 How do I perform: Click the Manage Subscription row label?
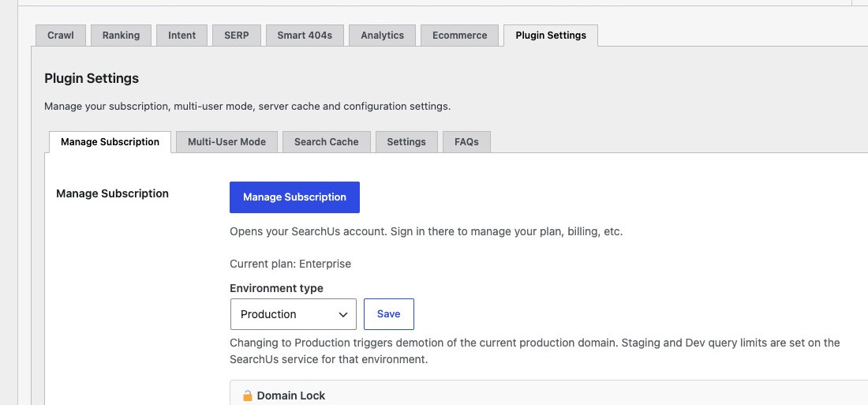click(x=112, y=194)
